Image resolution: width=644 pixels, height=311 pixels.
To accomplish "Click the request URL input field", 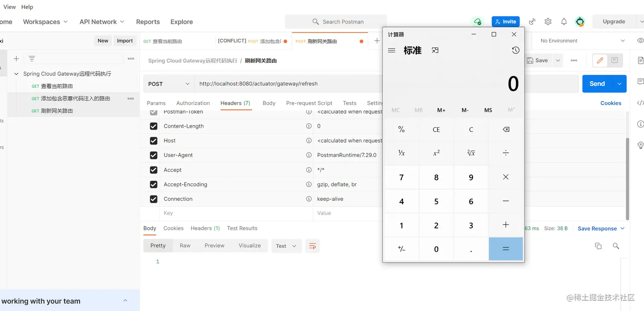I will click(x=288, y=84).
